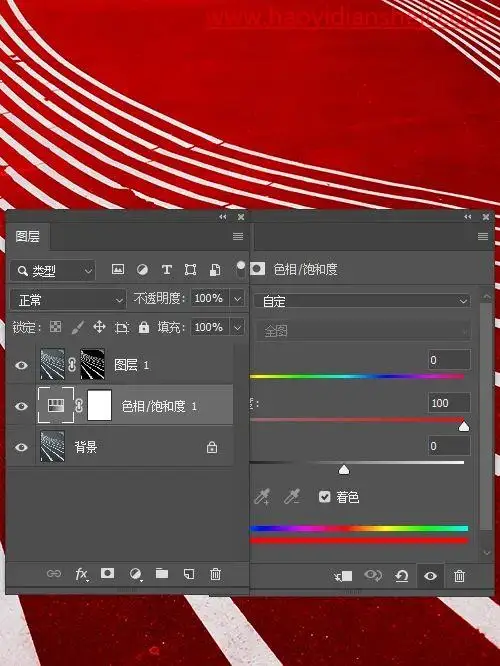Viewport: 500px width, 666px height.
Task: Hide the 图层 1 layer
Action: click(x=21, y=365)
